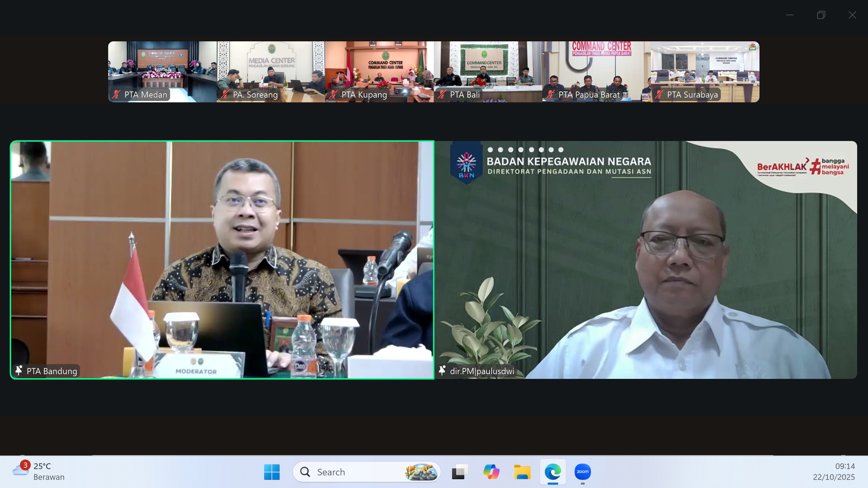
Task: Restore down the Zoom meeting window
Action: click(821, 15)
